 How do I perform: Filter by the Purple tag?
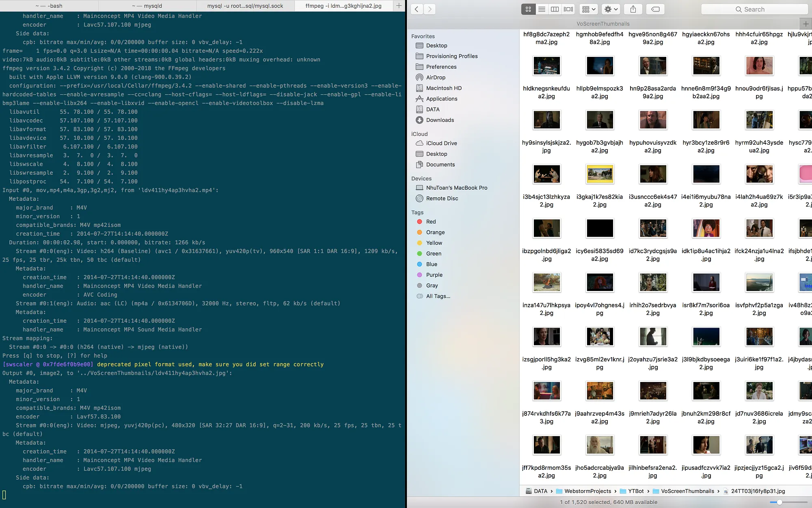434,275
